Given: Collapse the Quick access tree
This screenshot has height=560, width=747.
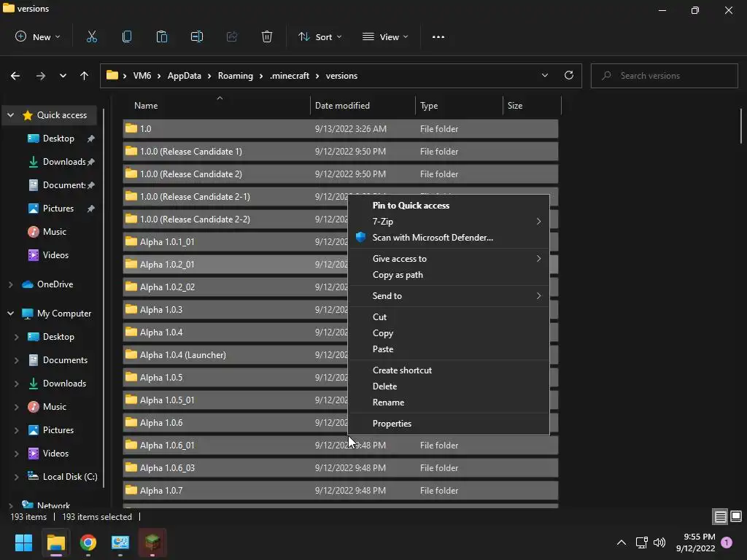Looking at the screenshot, I should point(10,115).
